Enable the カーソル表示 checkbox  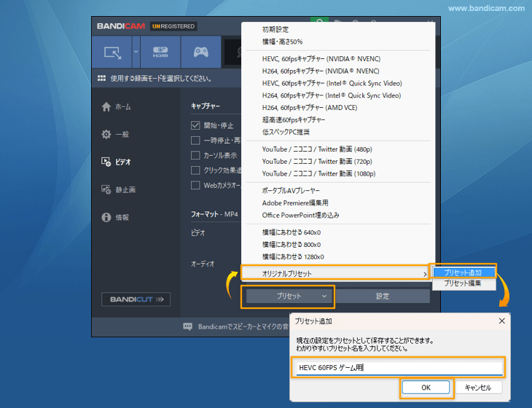click(x=195, y=155)
